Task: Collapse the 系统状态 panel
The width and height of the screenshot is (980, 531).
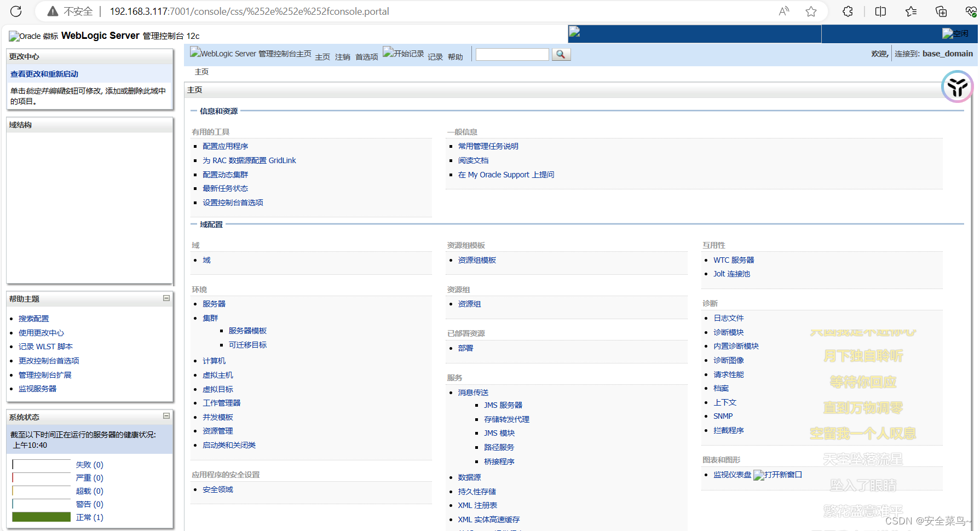Action: point(166,416)
